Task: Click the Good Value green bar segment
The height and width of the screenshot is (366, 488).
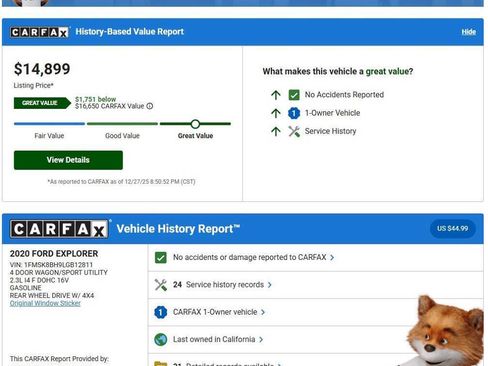Action: point(122,124)
